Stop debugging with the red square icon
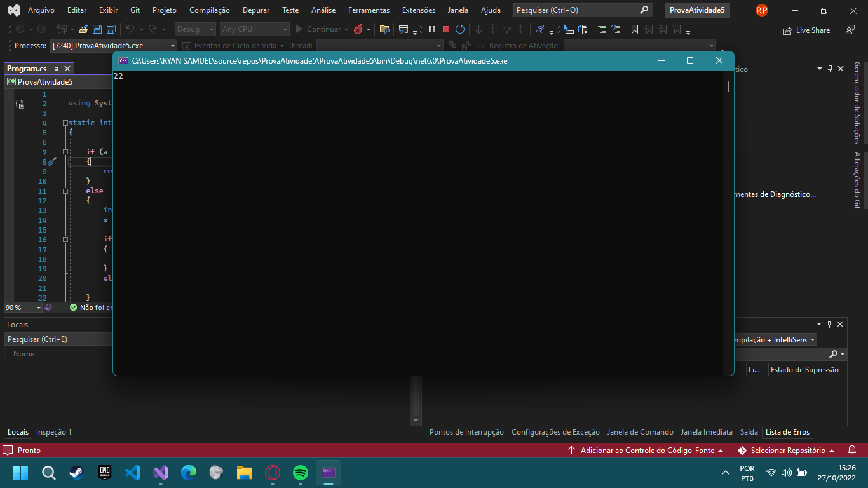 pos(446,29)
